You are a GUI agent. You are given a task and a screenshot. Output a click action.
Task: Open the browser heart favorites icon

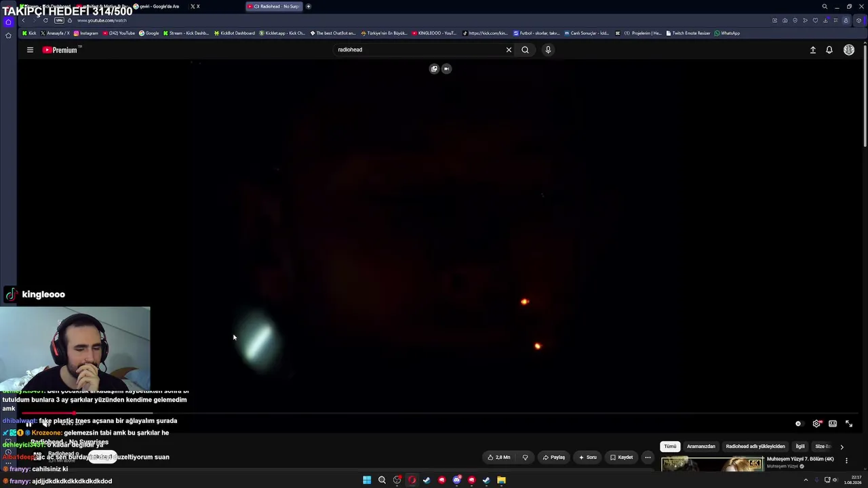815,20
